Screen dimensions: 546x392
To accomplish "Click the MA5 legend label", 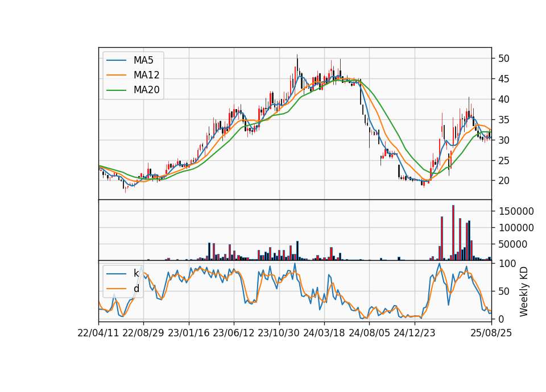I will coord(143,60).
